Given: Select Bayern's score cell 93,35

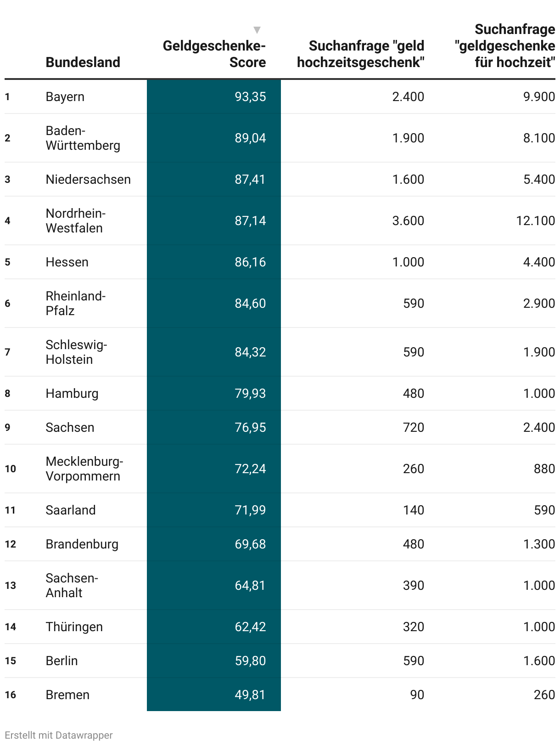Looking at the screenshot, I should (250, 96).
